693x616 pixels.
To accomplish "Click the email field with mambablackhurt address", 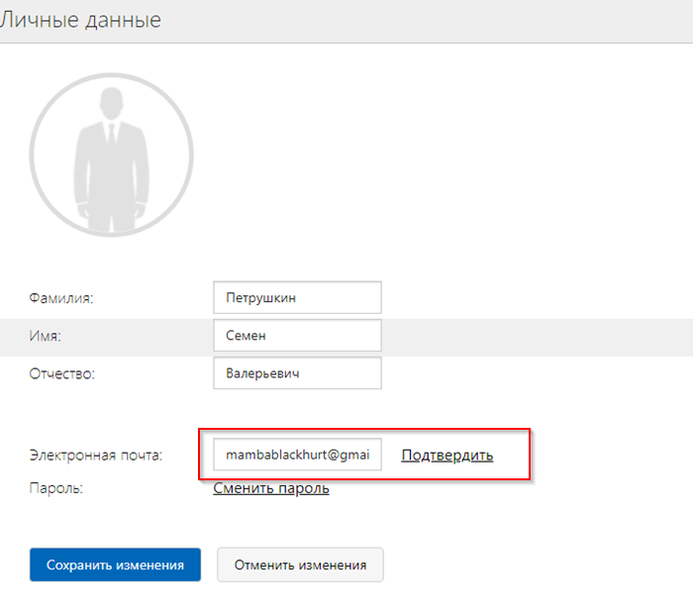I will (x=296, y=455).
